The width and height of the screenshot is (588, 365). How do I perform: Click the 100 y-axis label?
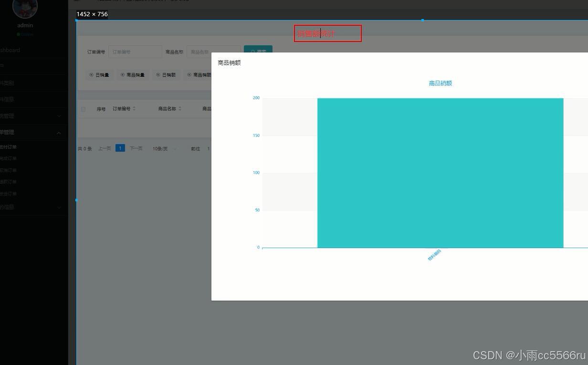tap(256, 173)
